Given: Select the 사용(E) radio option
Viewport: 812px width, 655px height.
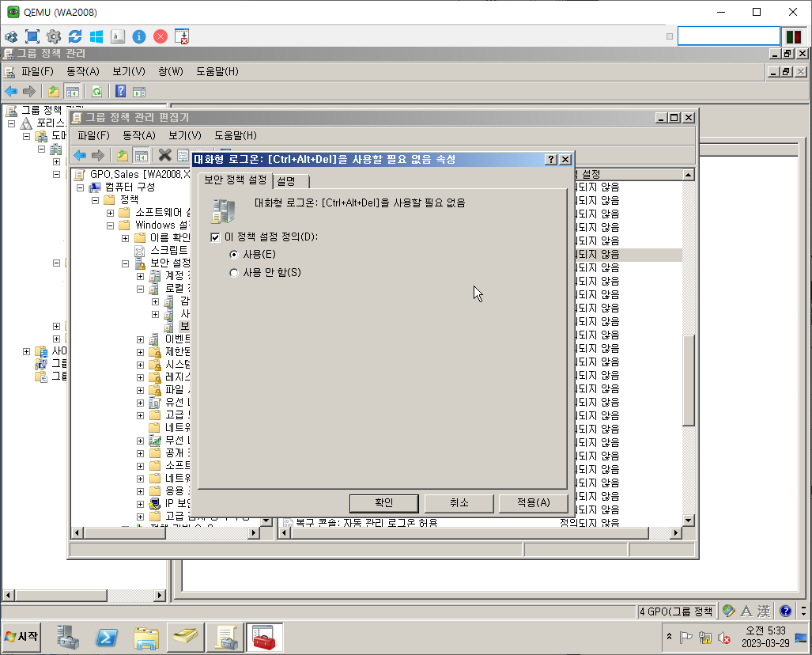Looking at the screenshot, I should pyautogui.click(x=234, y=255).
